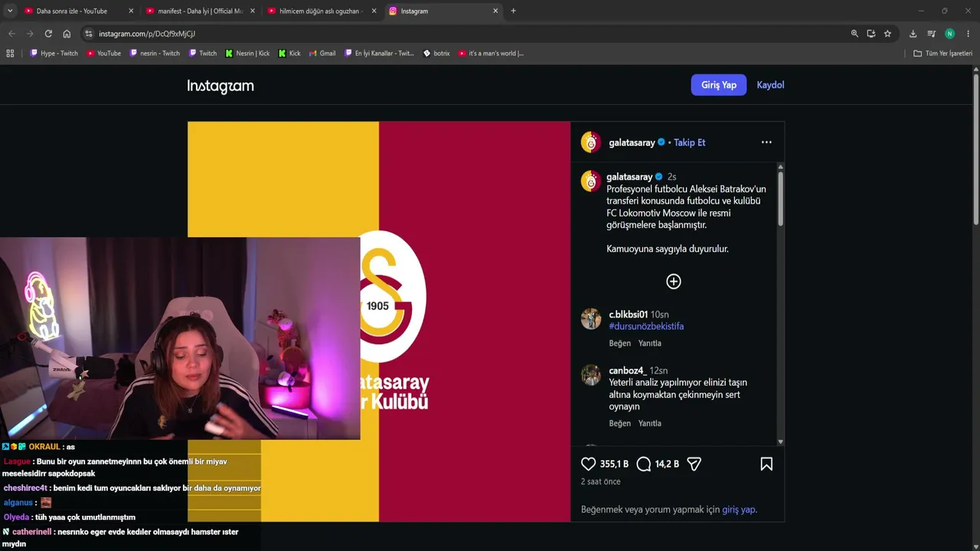Open the tab search dropdown arrow
Image resolution: width=980 pixels, height=551 pixels.
[x=10, y=11]
